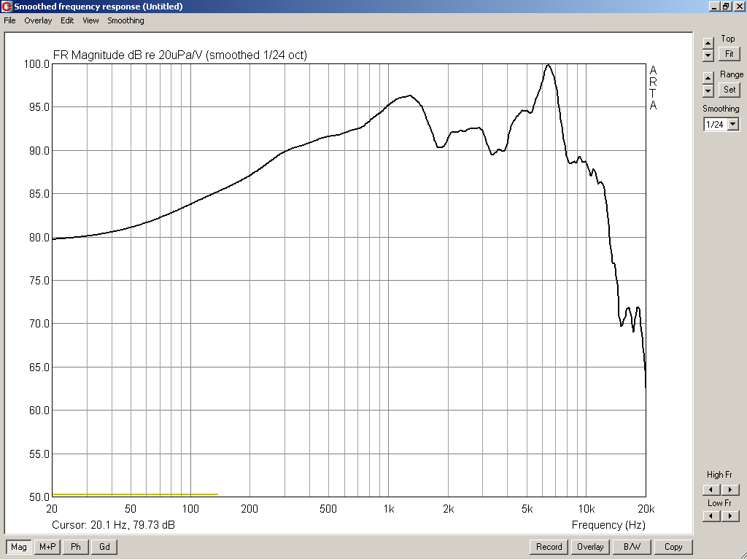The image size is (747, 560).
Task: Click the ARTA app icon in title bar
Action: point(7,6)
